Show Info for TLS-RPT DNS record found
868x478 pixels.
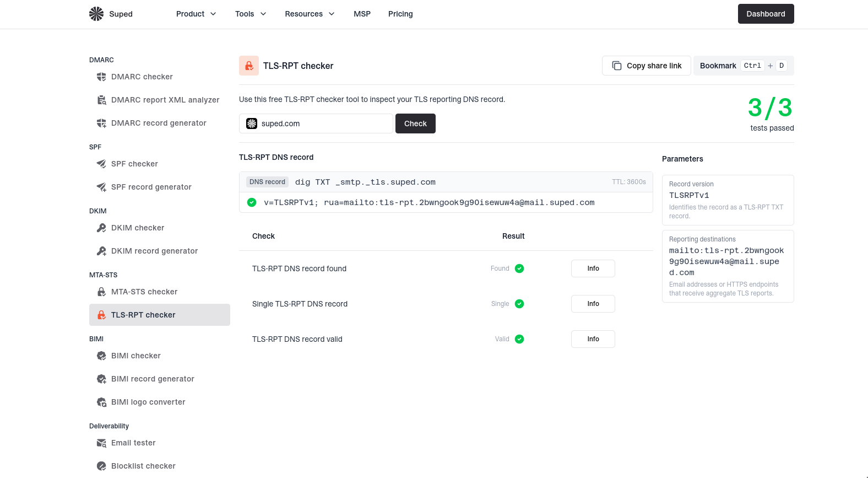click(x=593, y=268)
